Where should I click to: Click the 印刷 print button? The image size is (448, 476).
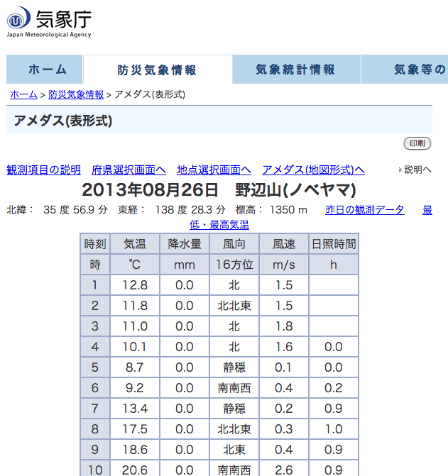(417, 143)
